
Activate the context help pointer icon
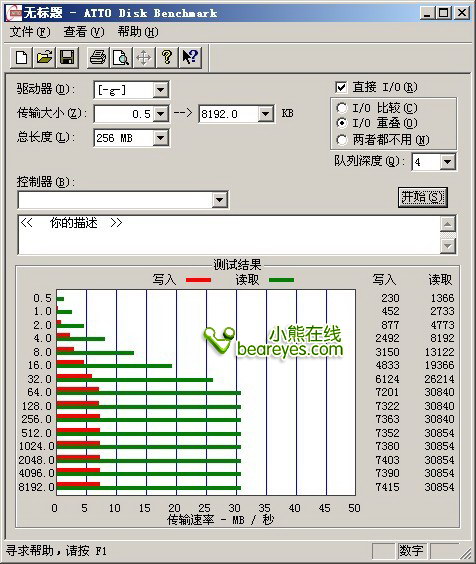point(190,57)
